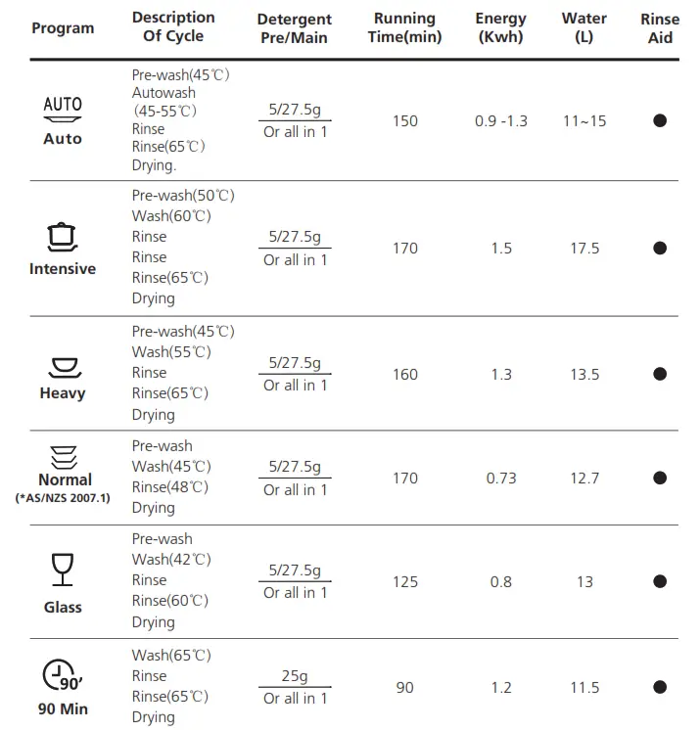Click the Rinse Aid dot for Glass
This screenshot has height=730, width=700.
pyautogui.click(x=660, y=582)
